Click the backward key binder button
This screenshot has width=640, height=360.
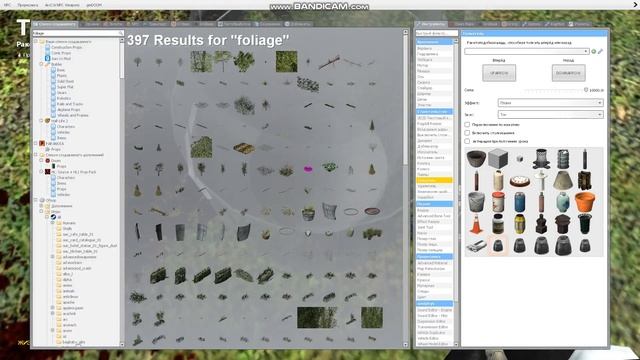tap(569, 73)
